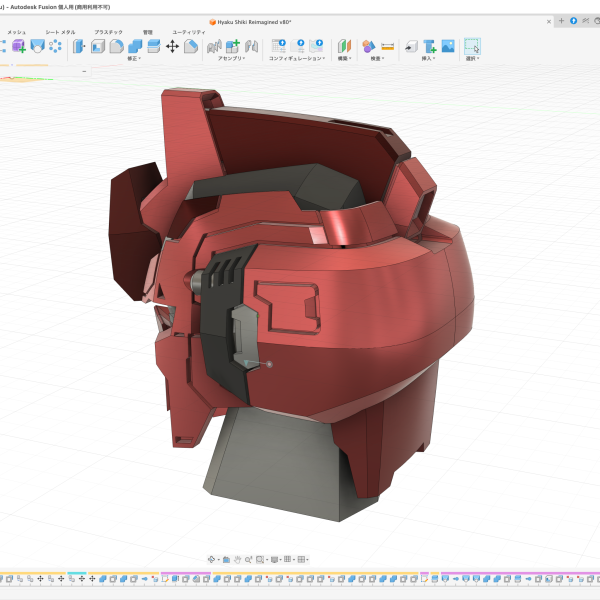Select the Press Pull tool
Image resolution: width=600 pixels, height=600 pixels.
79,47
